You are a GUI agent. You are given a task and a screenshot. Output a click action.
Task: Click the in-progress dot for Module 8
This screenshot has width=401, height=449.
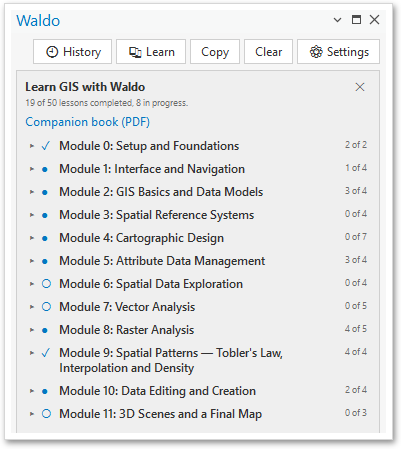(45, 331)
